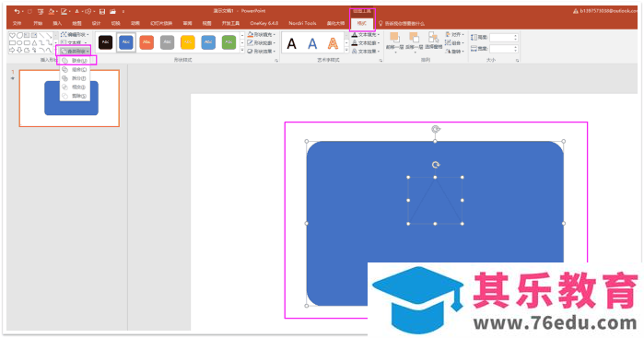Choose Fragment (拆分) in merge shapes menu
Viewport: 644px width, 338px height.
click(75, 78)
